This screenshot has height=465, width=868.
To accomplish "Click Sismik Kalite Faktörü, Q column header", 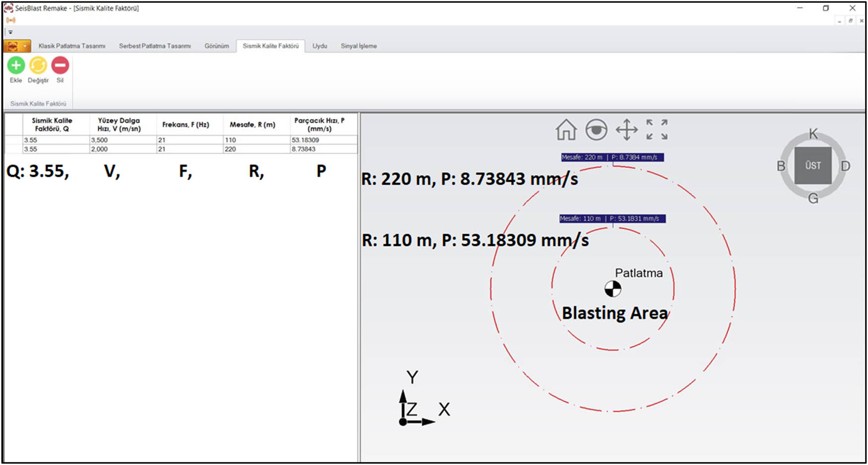I will (x=56, y=125).
